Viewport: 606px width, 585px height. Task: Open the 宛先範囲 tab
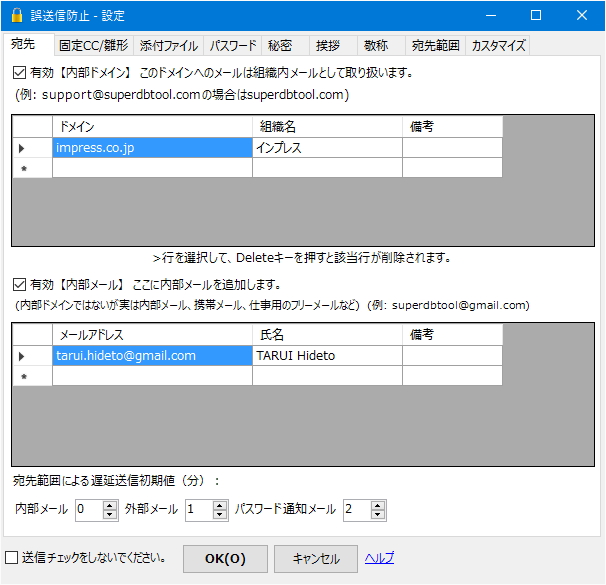(x=435, y=46)
